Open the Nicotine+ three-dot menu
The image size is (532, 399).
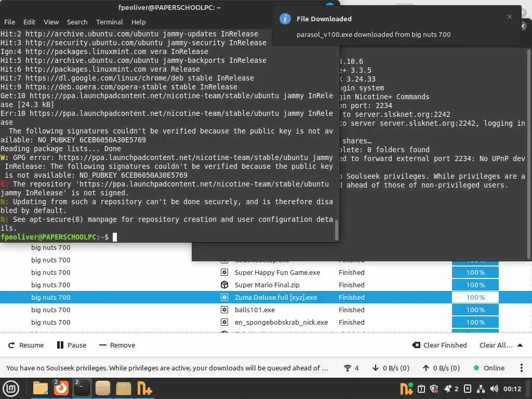click(x=522, y=368)
